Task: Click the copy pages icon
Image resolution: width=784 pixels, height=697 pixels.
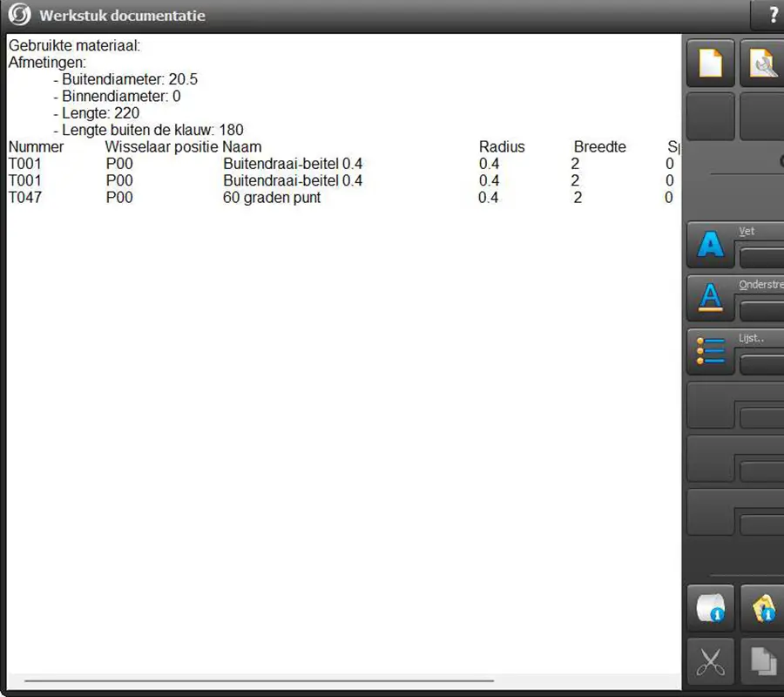Action: point(762,661)
